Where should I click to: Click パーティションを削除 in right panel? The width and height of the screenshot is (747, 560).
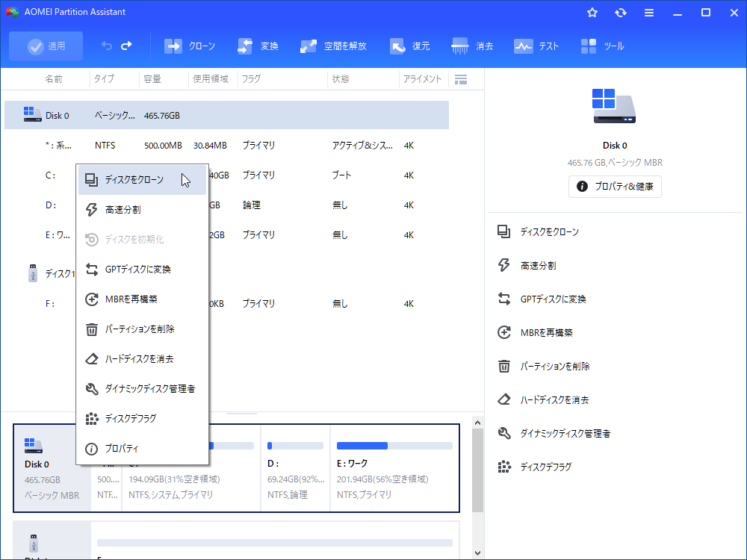543,366
